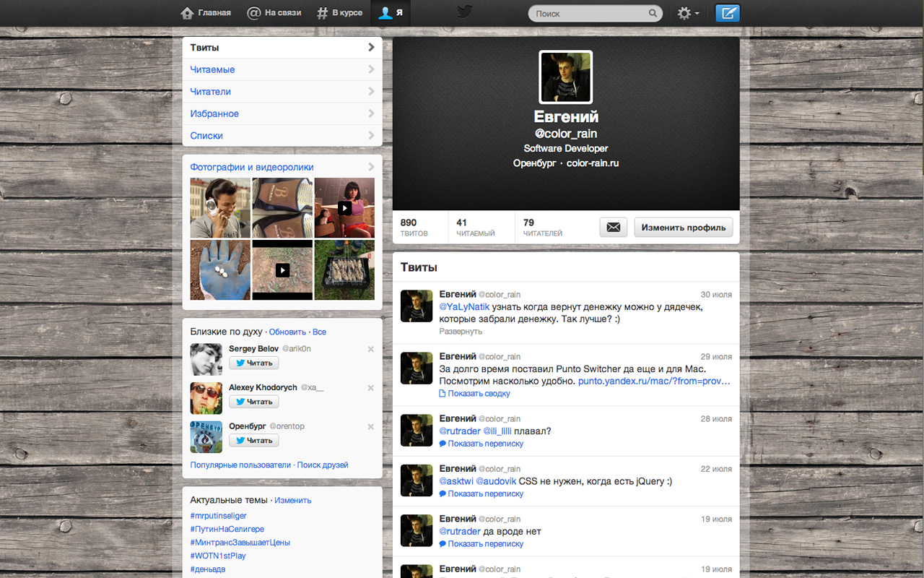Expand Избранное using its chevron
The image size is (924, 578).
pos(371,113)
